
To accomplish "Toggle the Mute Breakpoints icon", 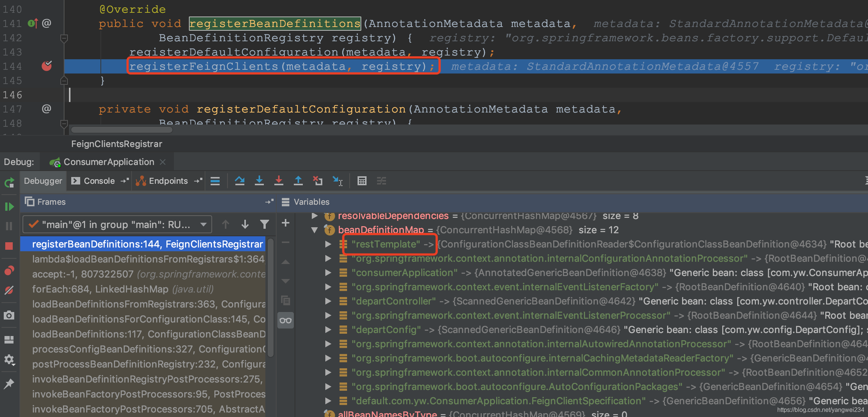I will [x=9, y=290].
